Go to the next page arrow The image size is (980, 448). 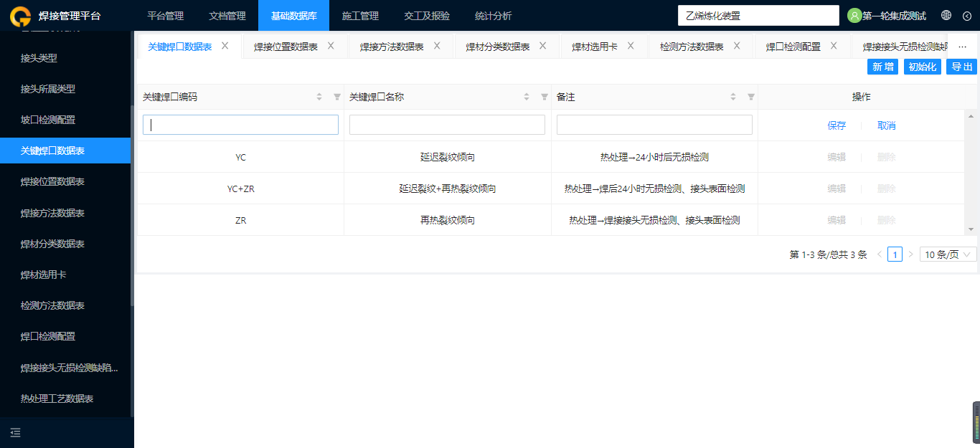(910, 254)
